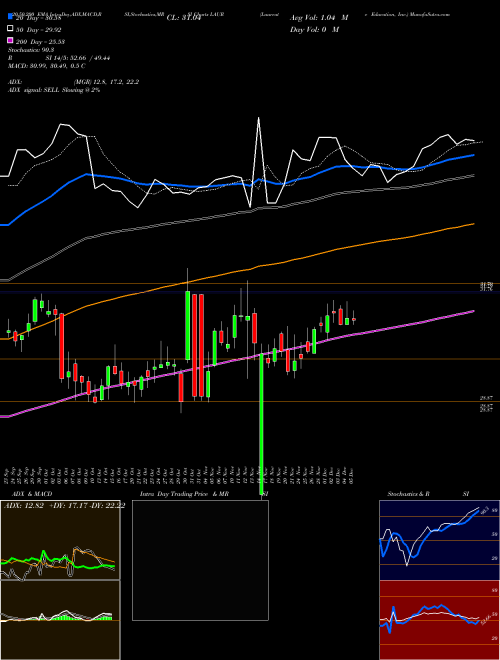This screenshot has width=500, height=660.
Task: Open the empty Intra Day Trading Price panel
Action: 200,560
